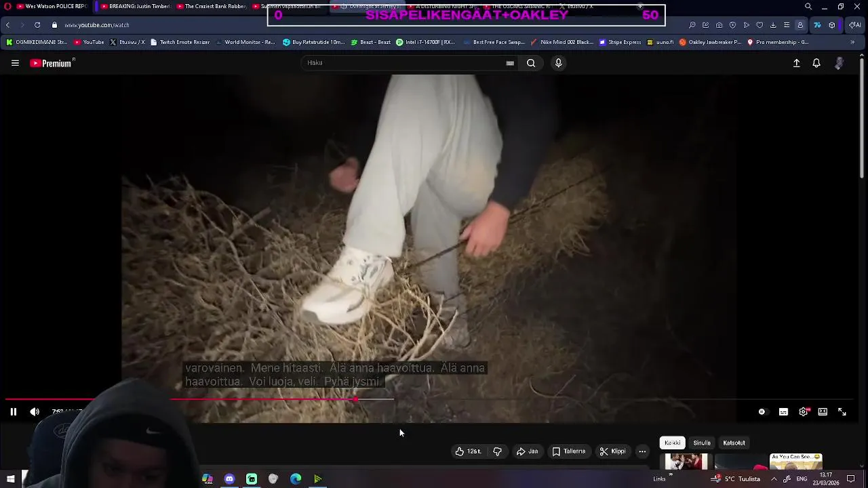This screenshot has width=868, height=488.
Task: Open the more actions three-dot menu
Action: [642, 451]
